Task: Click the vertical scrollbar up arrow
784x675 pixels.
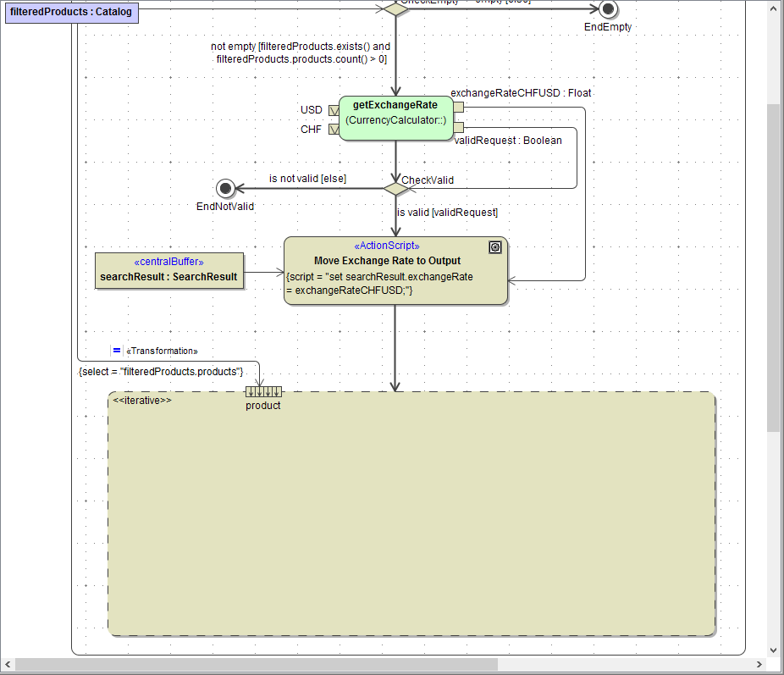Action: (x=774, y=8)
